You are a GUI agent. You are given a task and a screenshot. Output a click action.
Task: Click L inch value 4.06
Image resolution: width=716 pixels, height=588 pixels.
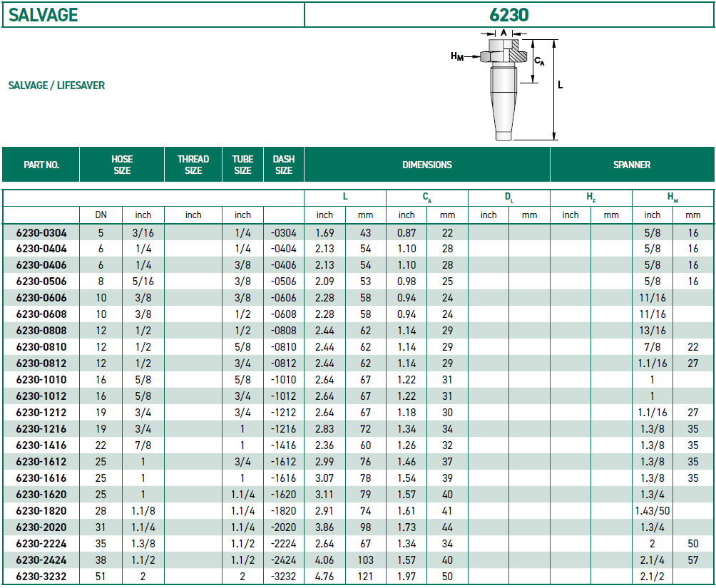click(x=324, y=560)
